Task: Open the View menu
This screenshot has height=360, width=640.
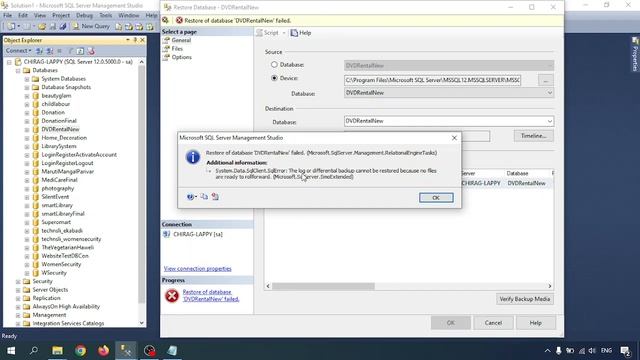Action: [40, 15]
